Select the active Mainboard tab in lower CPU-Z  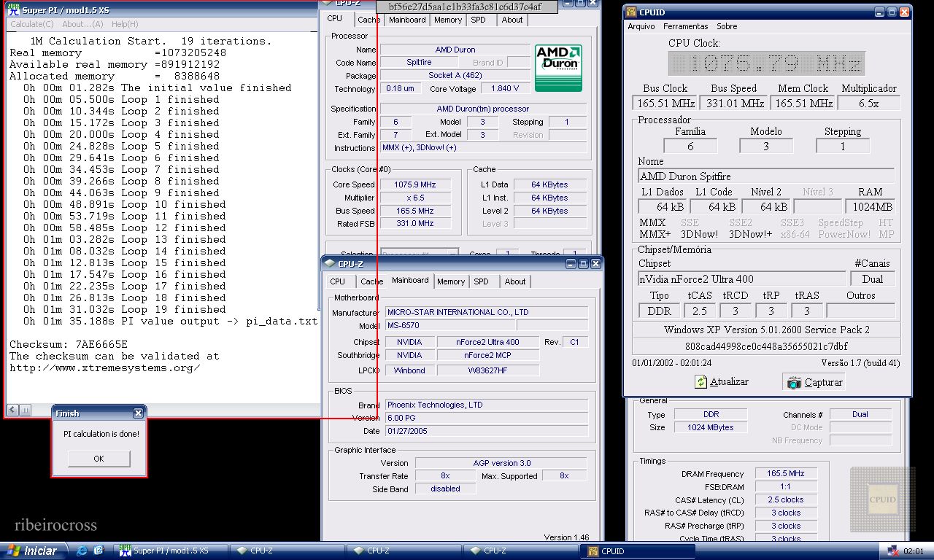point(410,280)
